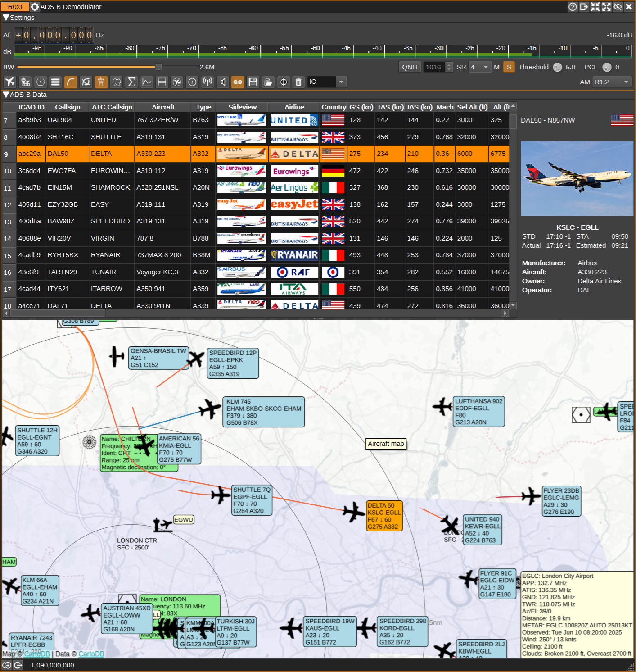Click the control tower airport icon

click(x=25, y=82)
